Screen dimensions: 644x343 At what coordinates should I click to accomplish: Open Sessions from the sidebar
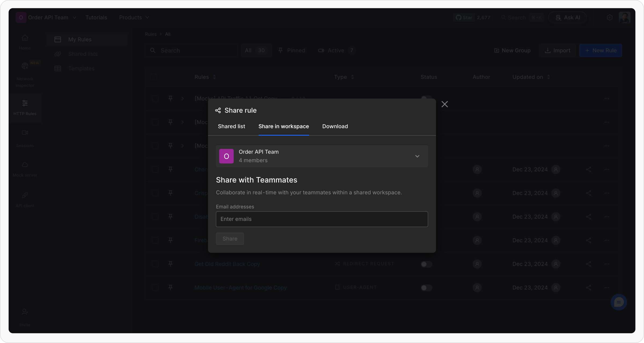[x=25, y=133]
